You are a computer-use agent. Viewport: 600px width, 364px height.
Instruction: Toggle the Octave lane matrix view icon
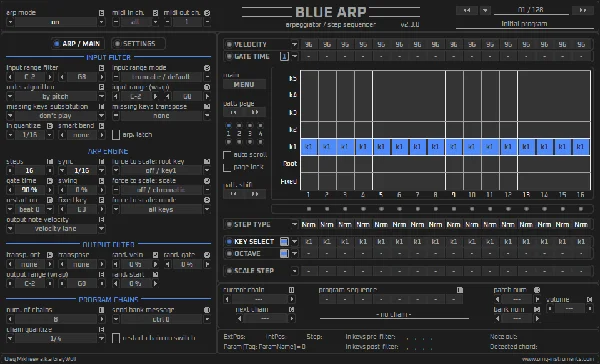click(x=284, y=253)
